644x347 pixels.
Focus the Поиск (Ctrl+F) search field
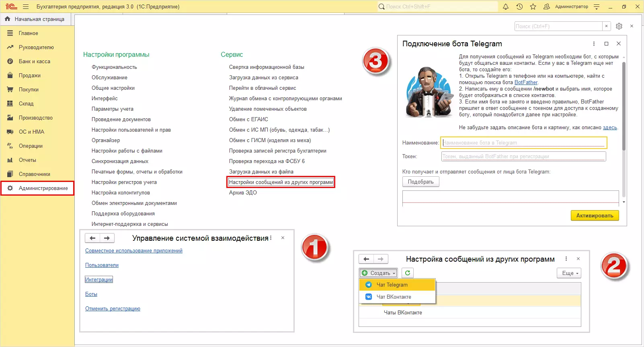558,26
